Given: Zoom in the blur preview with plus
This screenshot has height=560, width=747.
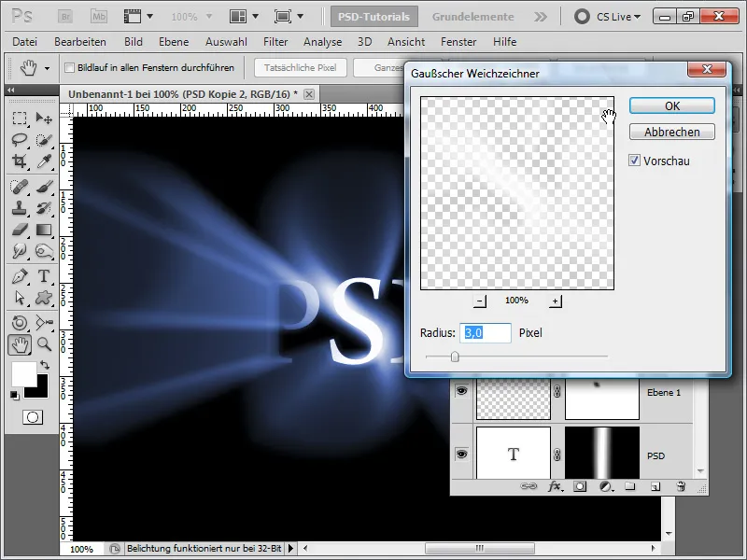Looking at the screenshot, I should (x=555, y=301).
